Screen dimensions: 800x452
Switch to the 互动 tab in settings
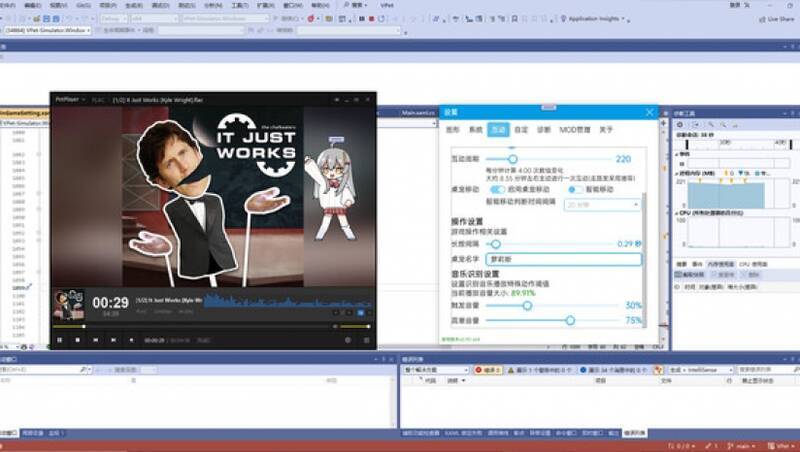498,130
